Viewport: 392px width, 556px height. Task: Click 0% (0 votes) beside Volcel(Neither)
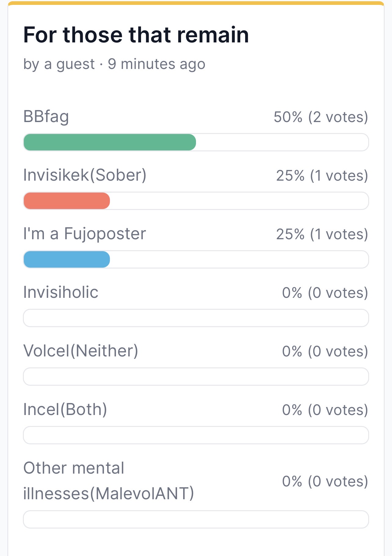click(325, 352)
